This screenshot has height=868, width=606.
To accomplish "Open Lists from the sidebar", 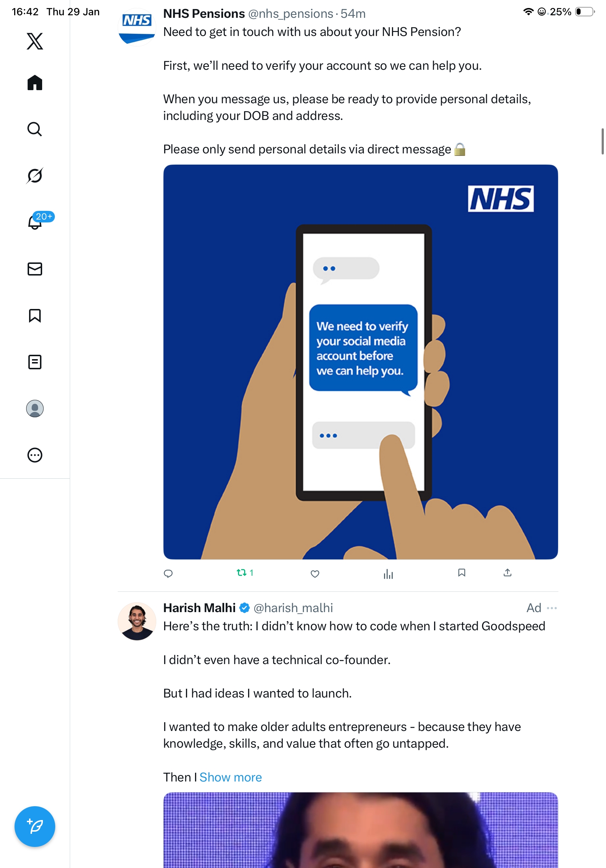I will (x=35, y=362).
